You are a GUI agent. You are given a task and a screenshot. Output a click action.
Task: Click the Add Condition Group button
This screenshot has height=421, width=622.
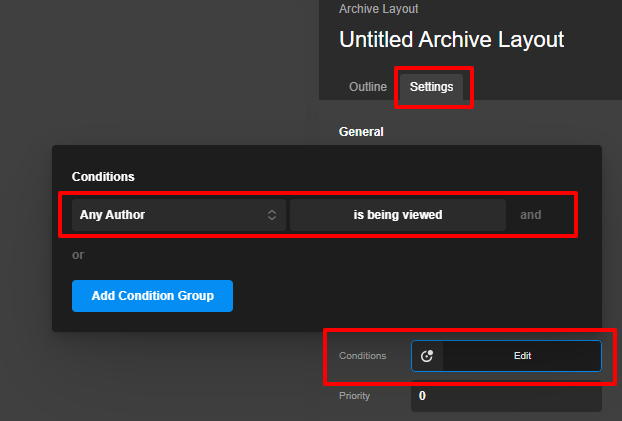(152, 296)
